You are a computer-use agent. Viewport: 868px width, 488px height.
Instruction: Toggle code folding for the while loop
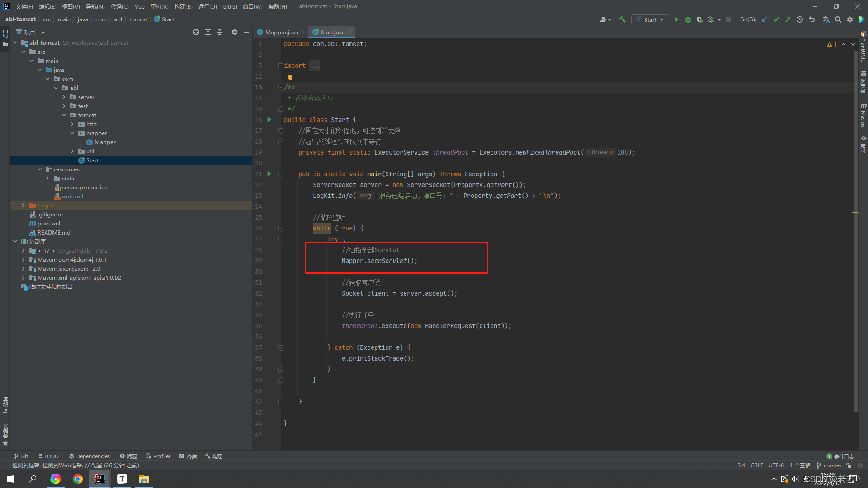[x=281, y=229]
